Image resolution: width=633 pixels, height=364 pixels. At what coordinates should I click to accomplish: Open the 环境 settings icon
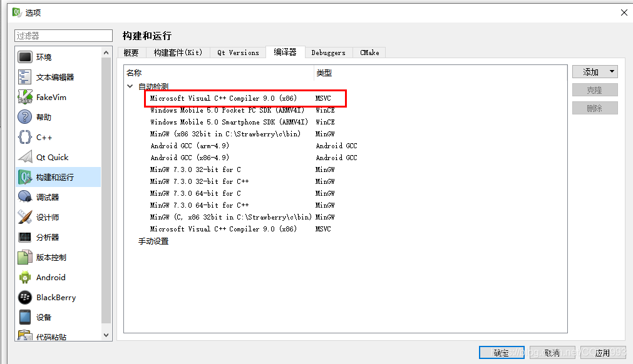click(x=24, y=58)
